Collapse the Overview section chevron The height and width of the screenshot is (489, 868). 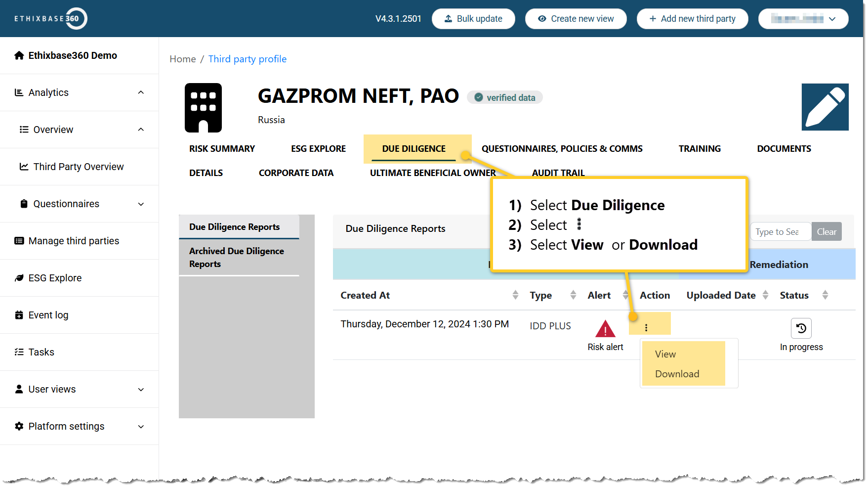tap(141, 130)
